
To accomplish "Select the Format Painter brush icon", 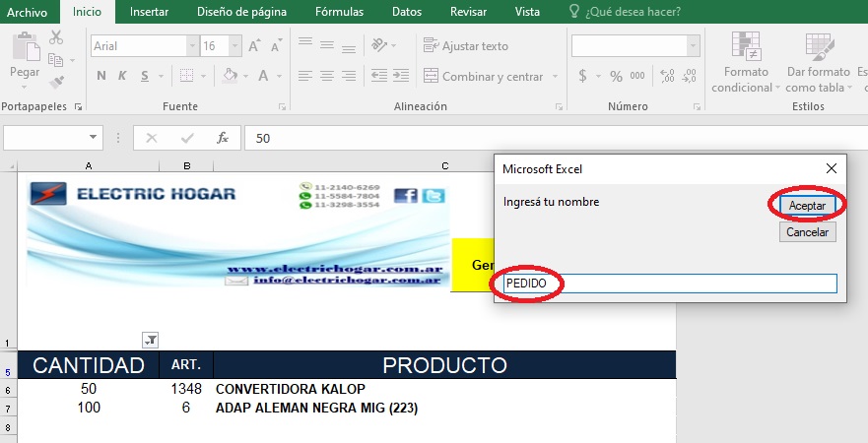I will (56, 83).
